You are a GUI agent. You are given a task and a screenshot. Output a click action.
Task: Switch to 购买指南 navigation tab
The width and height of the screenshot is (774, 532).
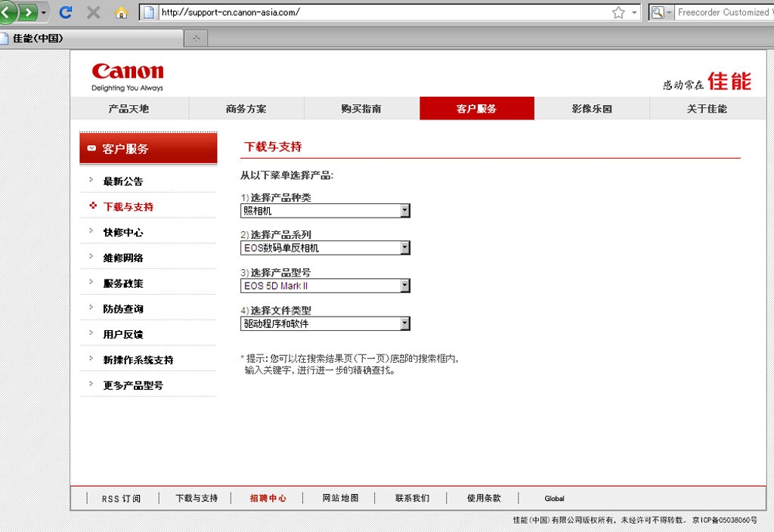(361, 109)
